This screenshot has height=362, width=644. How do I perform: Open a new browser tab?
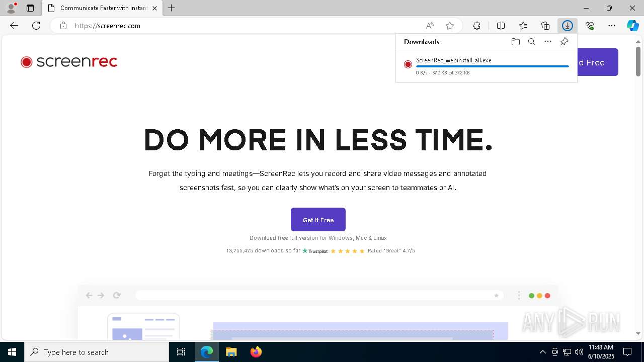pyautogui.click(x=171, y=8)
